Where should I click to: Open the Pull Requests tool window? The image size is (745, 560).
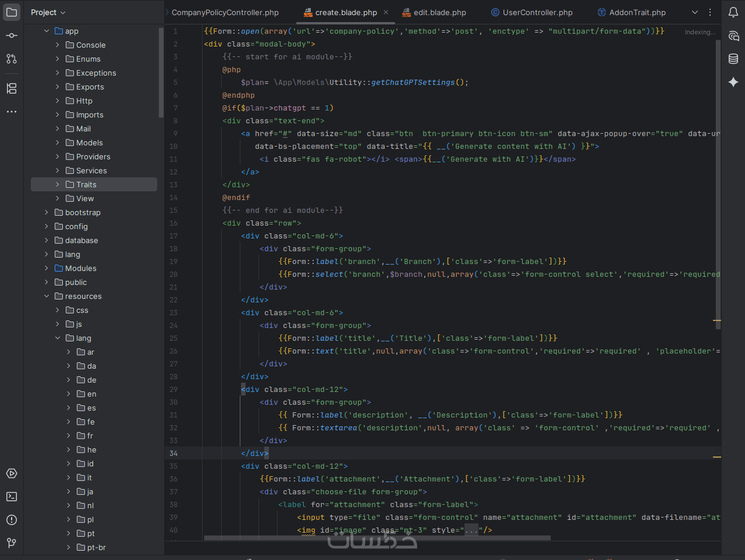12,59
